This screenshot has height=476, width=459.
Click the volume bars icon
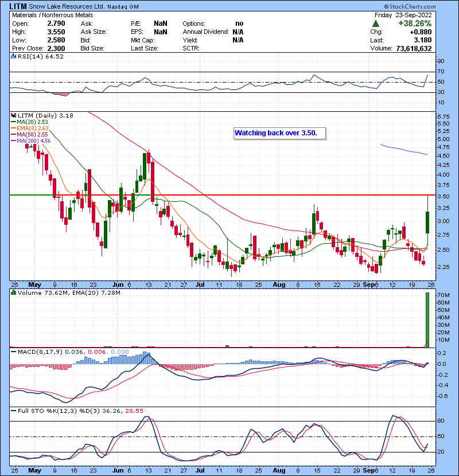(x=13, y=292)
